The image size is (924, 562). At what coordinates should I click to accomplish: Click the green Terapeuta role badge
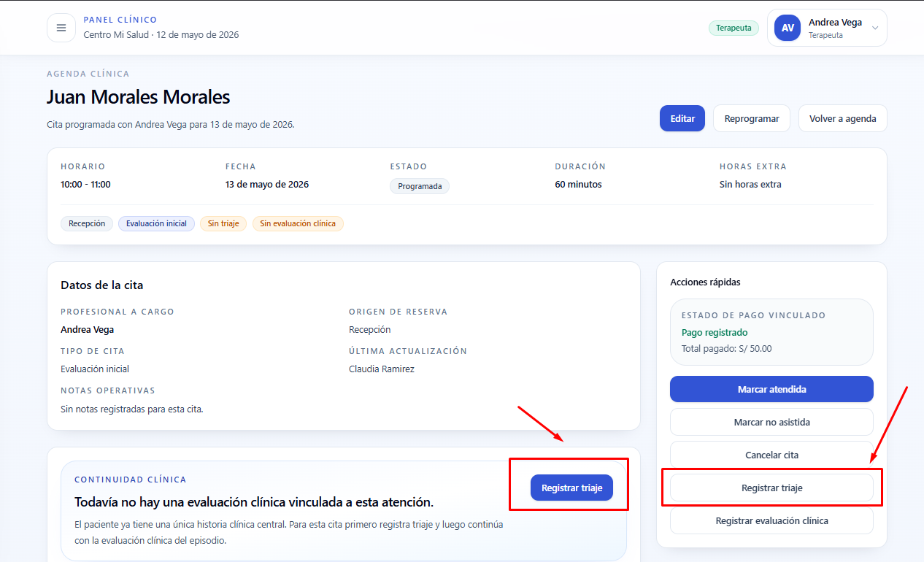point(734,28)
